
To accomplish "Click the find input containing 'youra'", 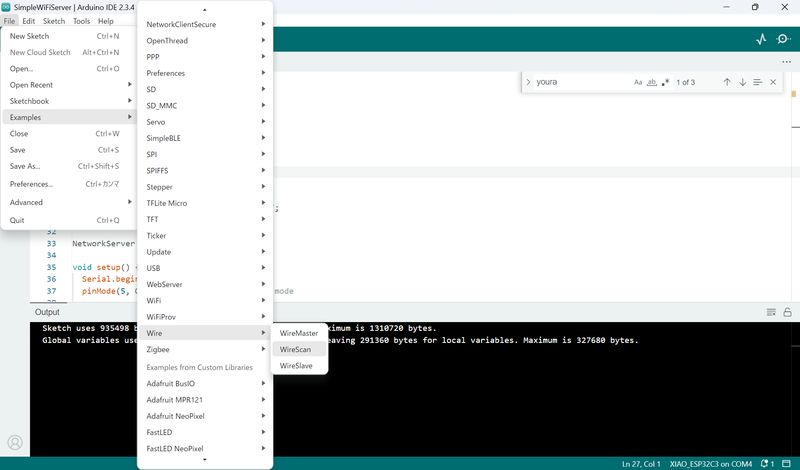I will 582,82.
